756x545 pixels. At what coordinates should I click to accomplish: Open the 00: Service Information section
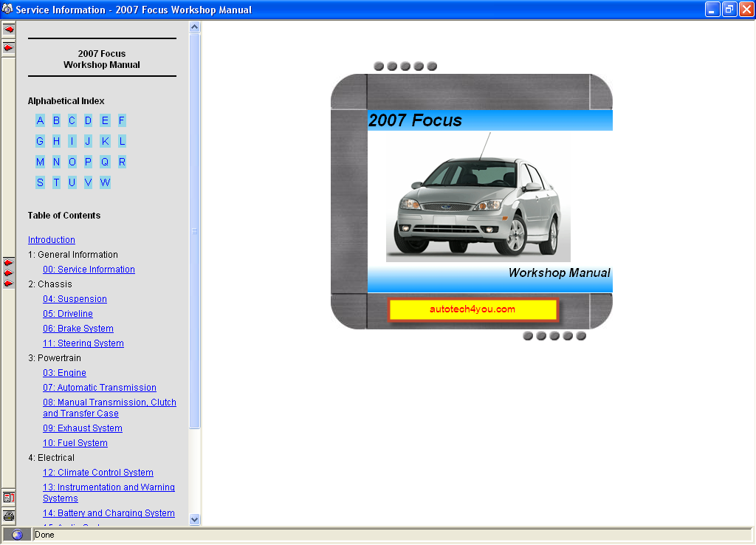(x=89, y=270)
